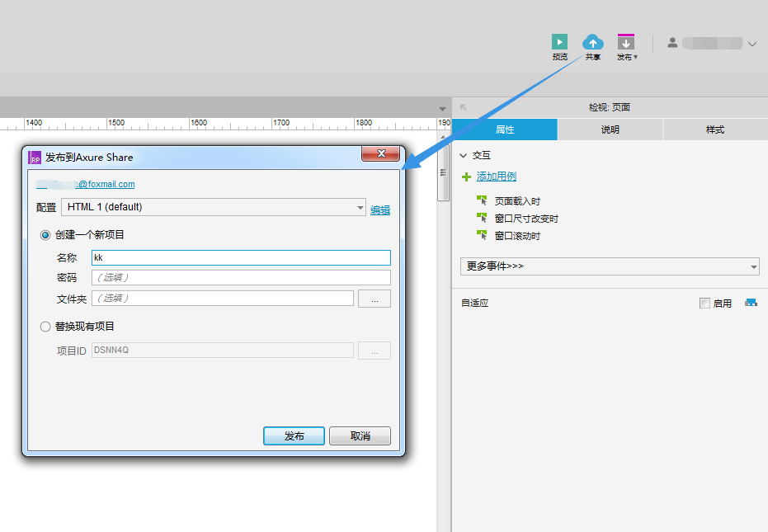Click the adaptive views manage icon
The image size is (768, 532).
pyautogui.click(x=750, y=303)
